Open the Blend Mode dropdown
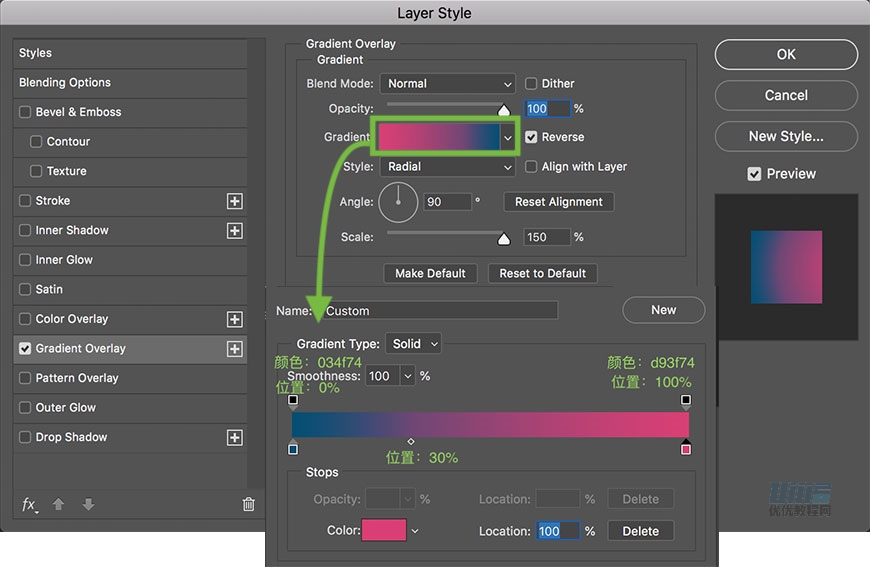This screenshot has width=870, height=567. (448, 84)
